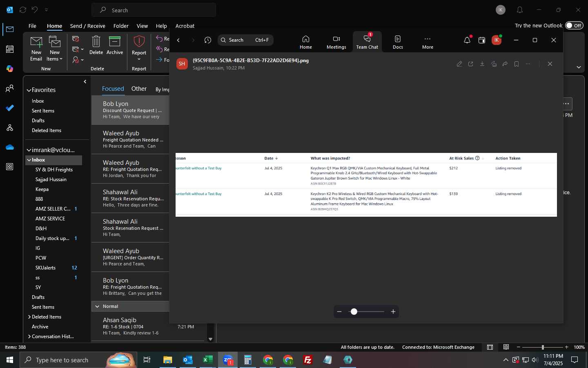Open Outlook People icon in sidebar

pos(10,88)
